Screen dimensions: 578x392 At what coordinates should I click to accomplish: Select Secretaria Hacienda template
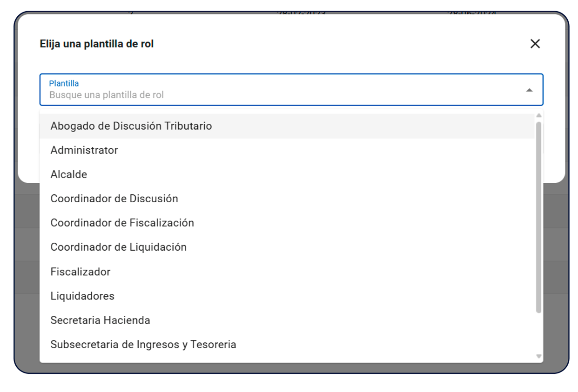(x=100, y=320)
